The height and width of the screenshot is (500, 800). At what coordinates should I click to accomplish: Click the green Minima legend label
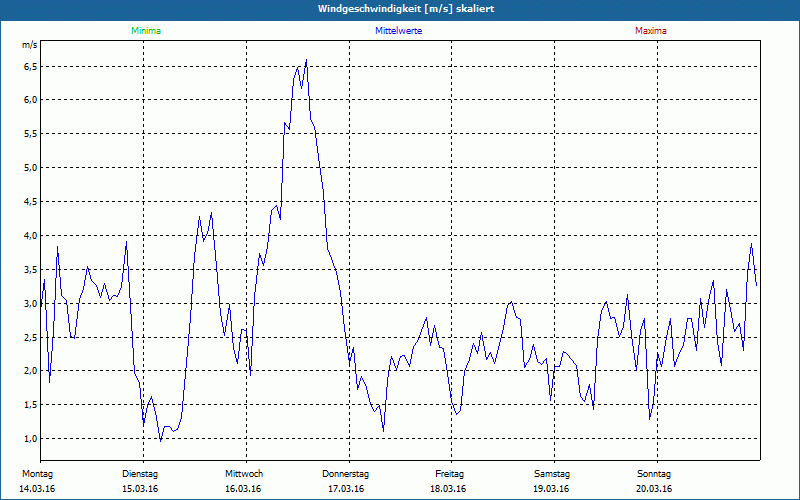coord(146,31)
